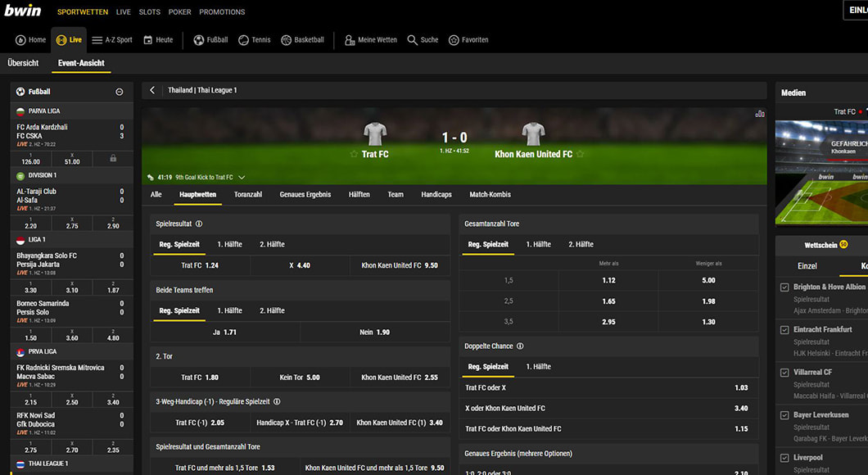868x475 pixels.
Task: Open the Al-Taraji Club vs Al-Safa match
Action: (70, 200)
